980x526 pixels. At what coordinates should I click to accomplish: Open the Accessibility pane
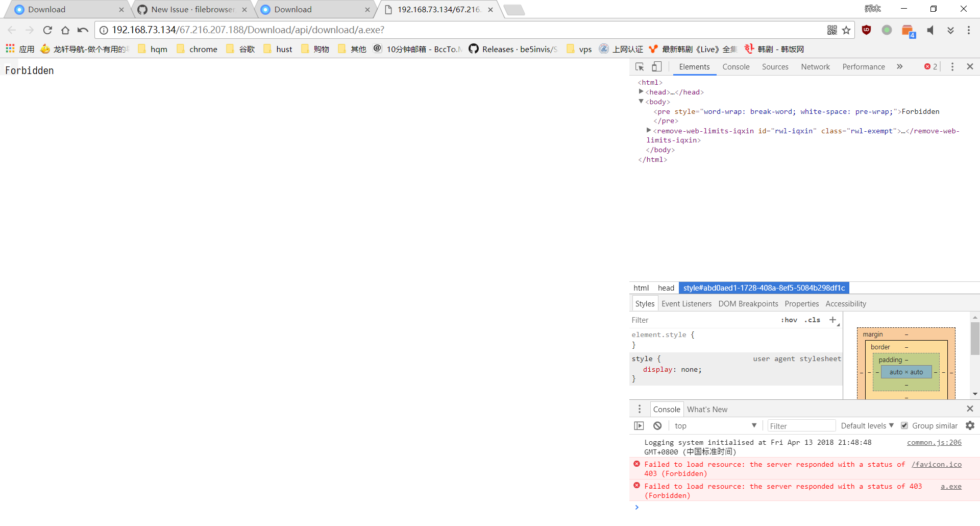pos(846,304)
